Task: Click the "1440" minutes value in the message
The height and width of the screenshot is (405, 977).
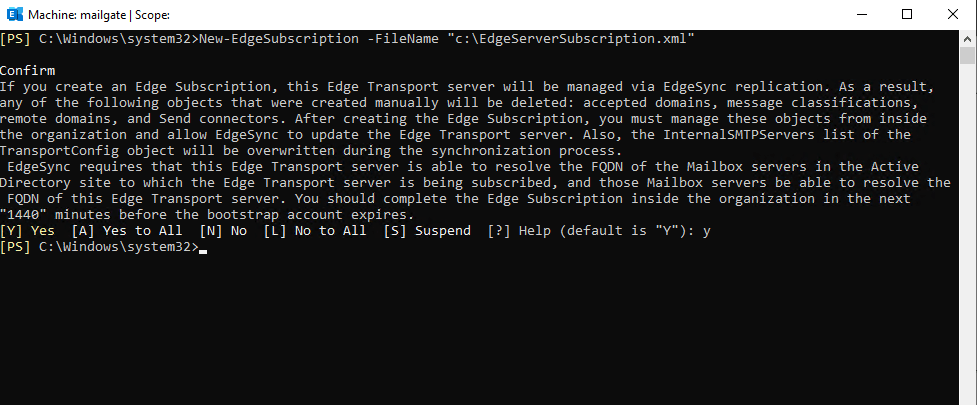Action: click(x=24, y=215)
